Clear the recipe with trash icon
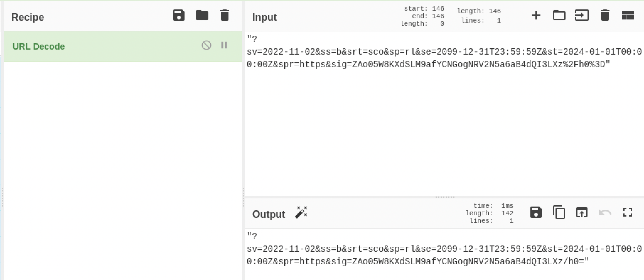Screen dimensions: 644x280 pos(225,15)
